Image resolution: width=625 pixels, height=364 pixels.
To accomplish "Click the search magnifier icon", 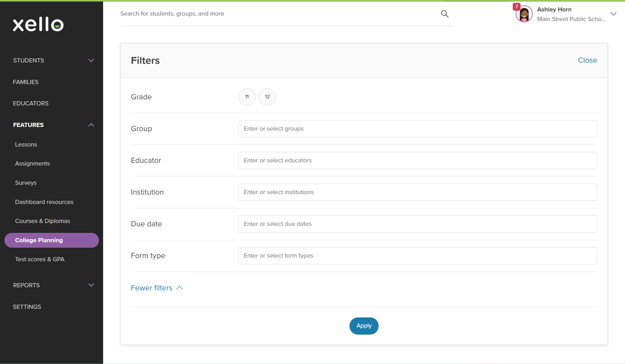I will tap(445, 14).
